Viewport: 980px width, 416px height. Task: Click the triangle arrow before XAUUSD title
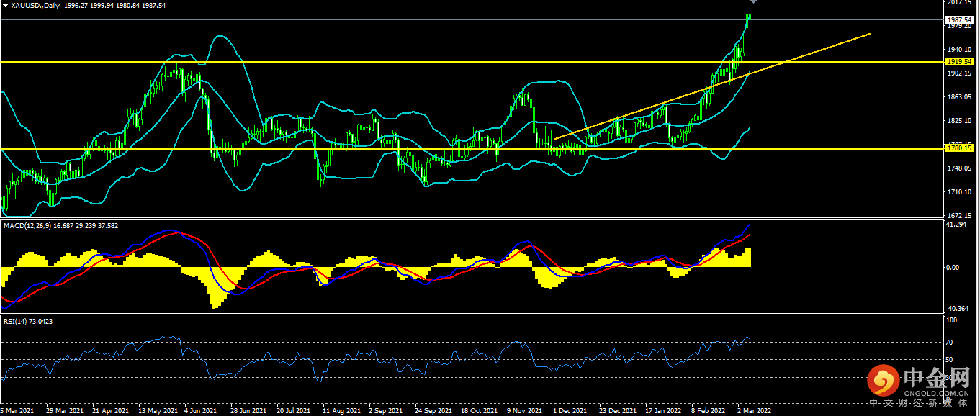click(x=5, y=4)
